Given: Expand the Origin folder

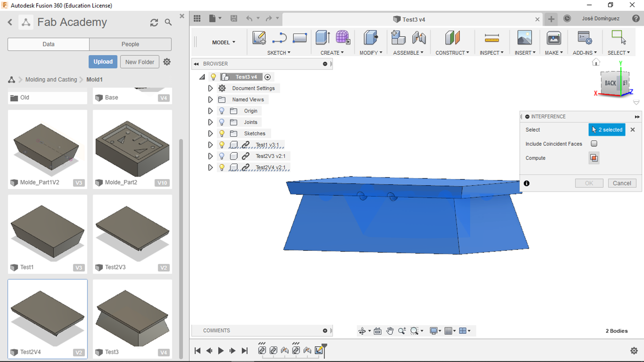Looking at the screenshot, I should (210, 111).
